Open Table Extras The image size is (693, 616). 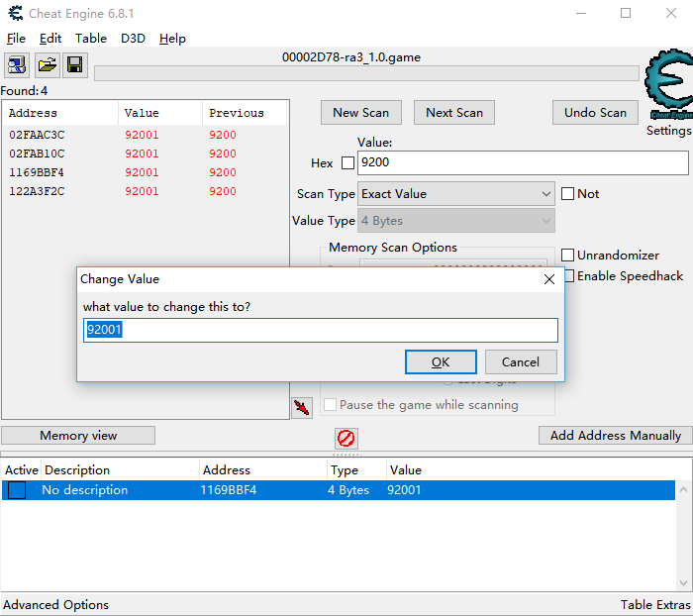tap(655, 604)
